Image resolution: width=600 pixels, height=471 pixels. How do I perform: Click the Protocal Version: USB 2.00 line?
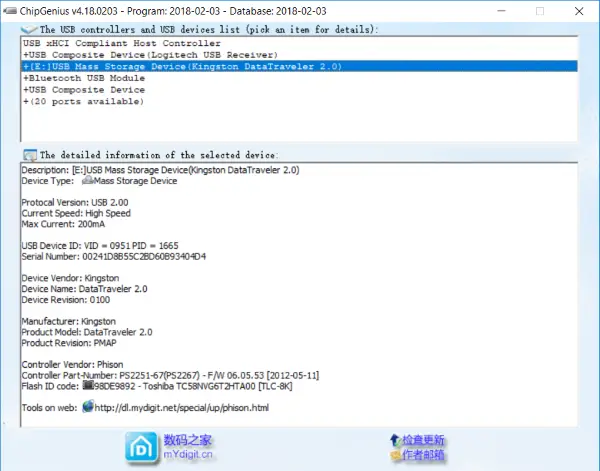[x=75, y=202]
